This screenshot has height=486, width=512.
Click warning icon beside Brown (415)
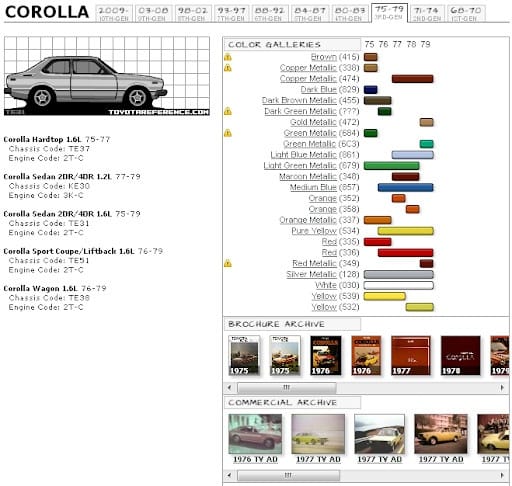click(228, 57)
